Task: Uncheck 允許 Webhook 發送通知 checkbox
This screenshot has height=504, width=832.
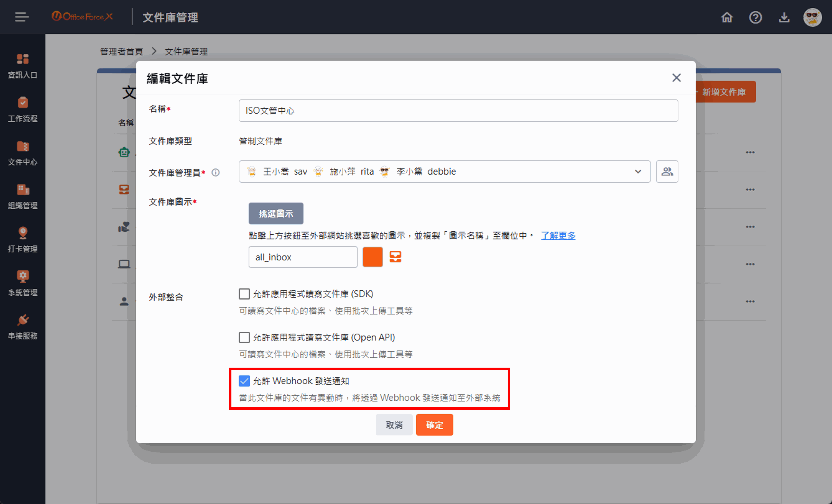Action: coord(244,381)
